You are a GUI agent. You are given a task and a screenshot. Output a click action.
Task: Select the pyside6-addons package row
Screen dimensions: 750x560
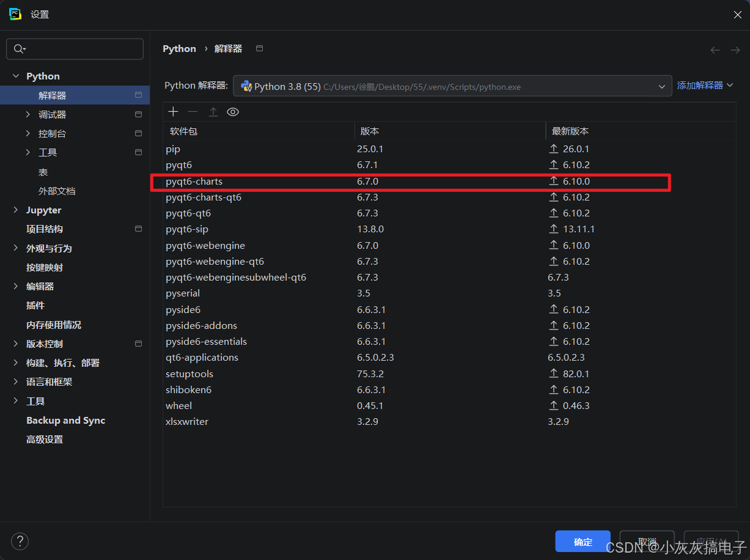(x=449, y=325)
